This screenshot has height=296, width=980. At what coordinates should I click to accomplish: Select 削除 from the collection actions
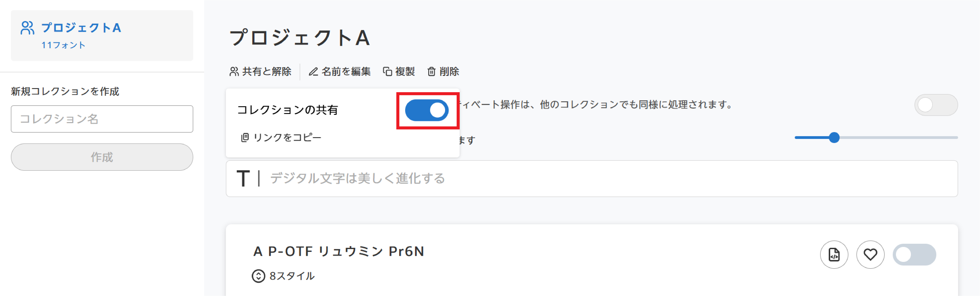pos(443,72)
